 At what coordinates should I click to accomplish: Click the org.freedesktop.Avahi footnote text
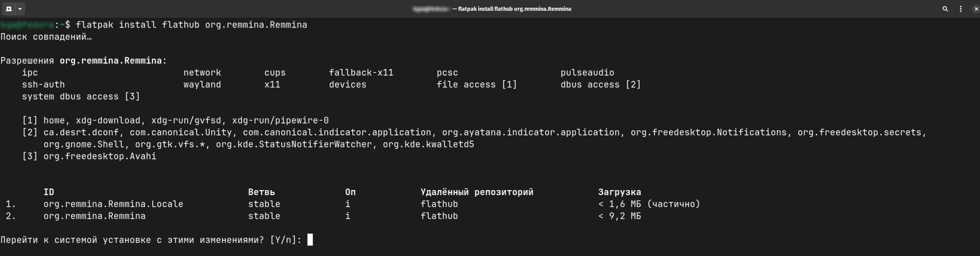[100, 156]
